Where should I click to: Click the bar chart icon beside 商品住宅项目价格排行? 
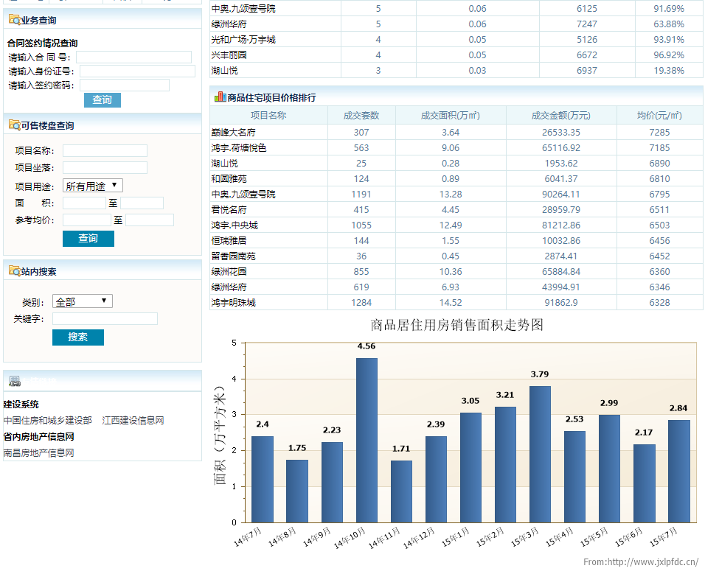(220, 97)
